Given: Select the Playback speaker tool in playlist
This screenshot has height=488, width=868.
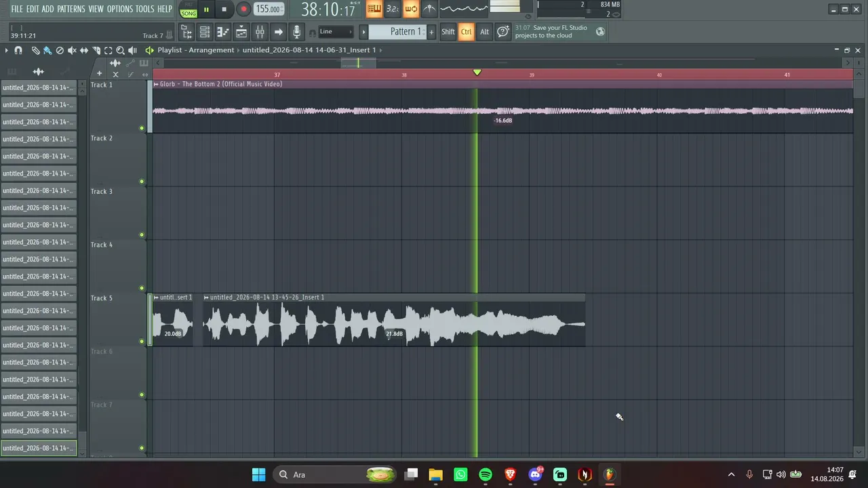Looking at the screenshot, I should point(133,50).
